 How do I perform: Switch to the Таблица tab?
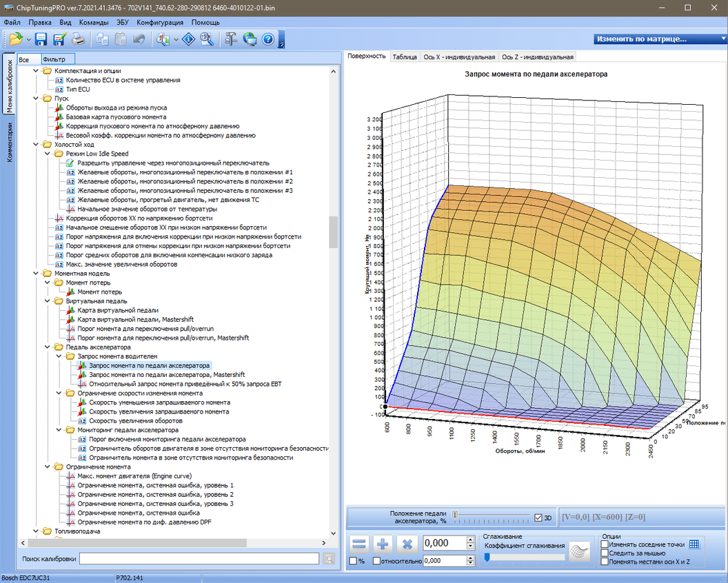pyautogui.click(x=405, y=57)
